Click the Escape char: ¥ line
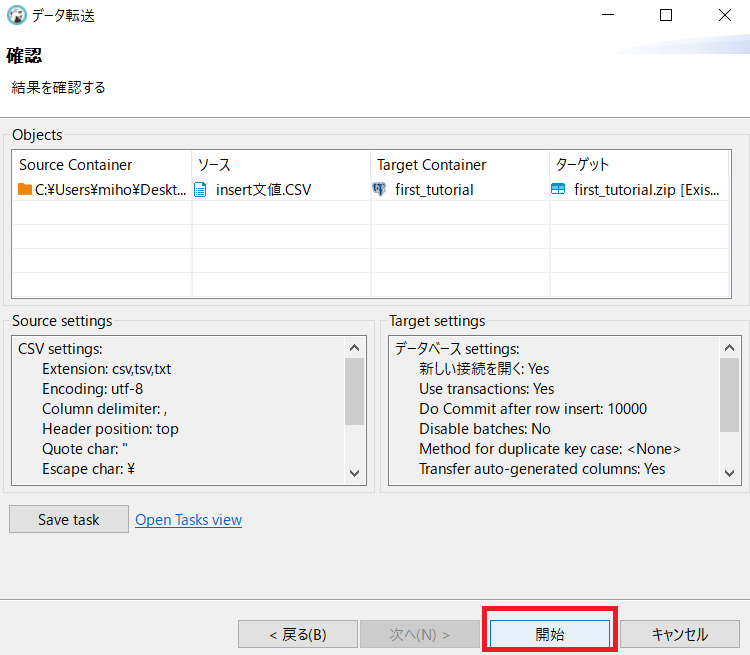The height and width of the screenshot is (655, 750). coord(88,469)
